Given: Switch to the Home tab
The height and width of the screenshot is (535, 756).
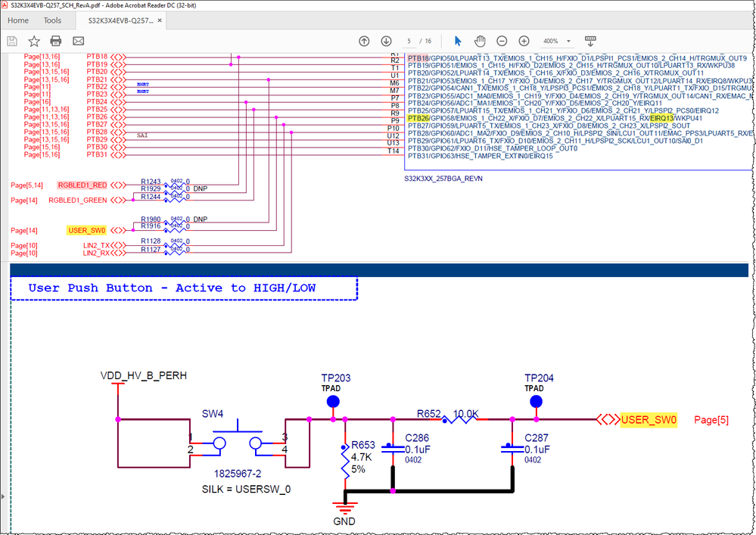Looking at the screenshot, I should point(17,20).
